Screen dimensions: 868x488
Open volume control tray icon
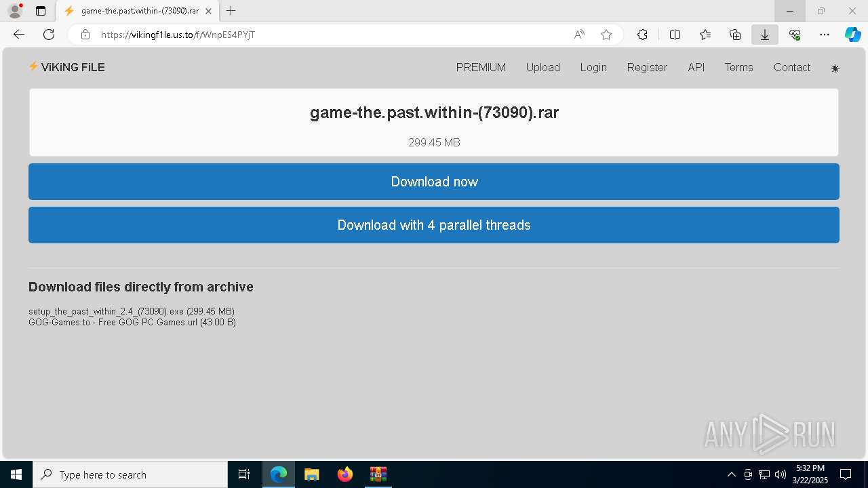pyautogui.click(x=781, y=474)
